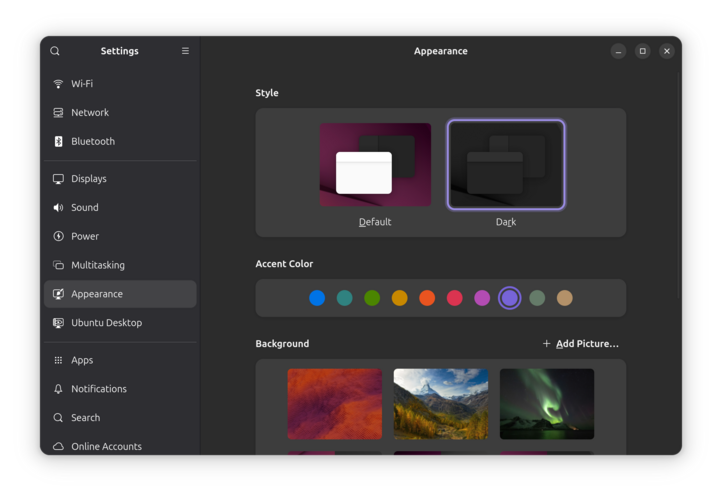Viewport: 722px width, 499px height.
Task: Choose the blue accent color
Action: coord(317,298)
